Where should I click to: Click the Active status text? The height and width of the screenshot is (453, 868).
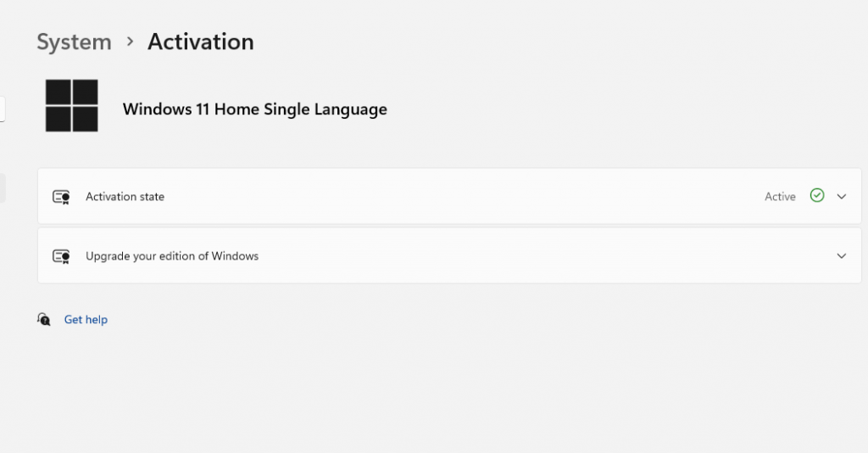tap(780, 197)
